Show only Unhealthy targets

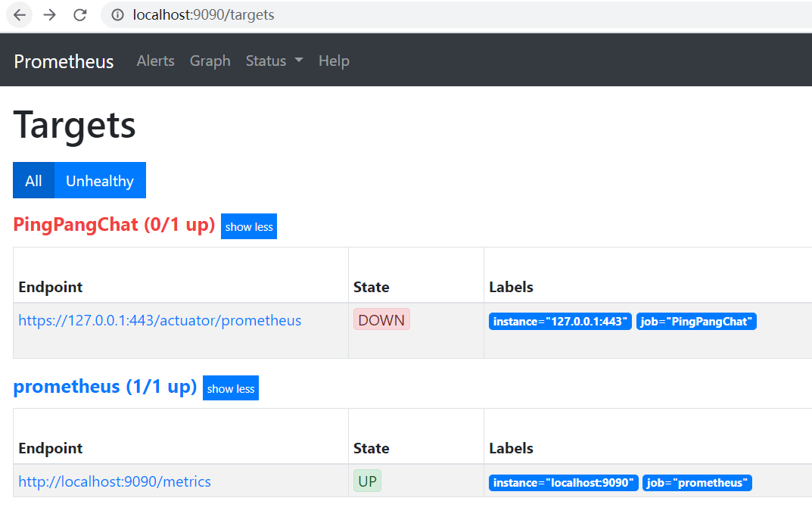(100, 181)
